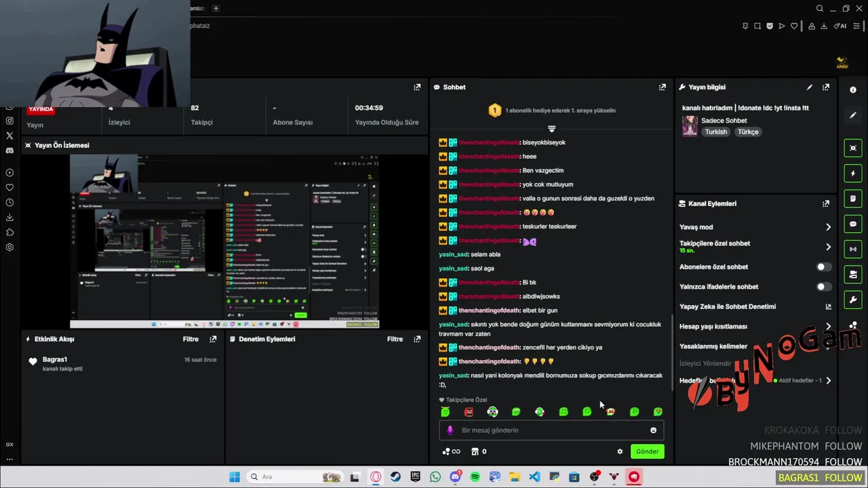Toggle the stream preview widget icon in sidebar
Viewport: 868px width, 488px height.
(853, 148)
